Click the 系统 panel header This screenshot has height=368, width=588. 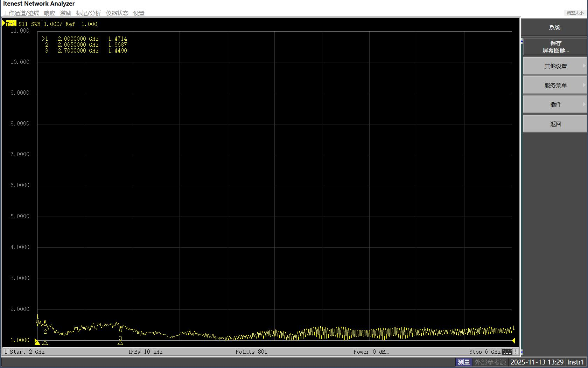pos(554,27)
